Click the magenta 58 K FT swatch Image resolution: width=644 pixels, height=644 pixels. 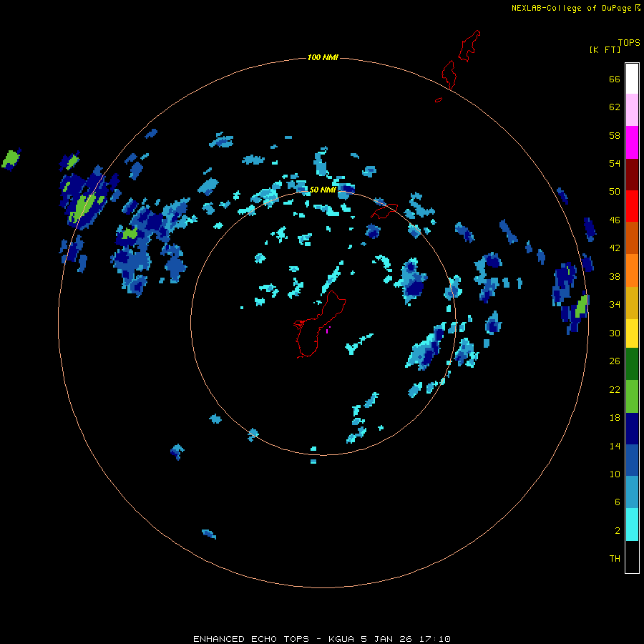(632, 142)
